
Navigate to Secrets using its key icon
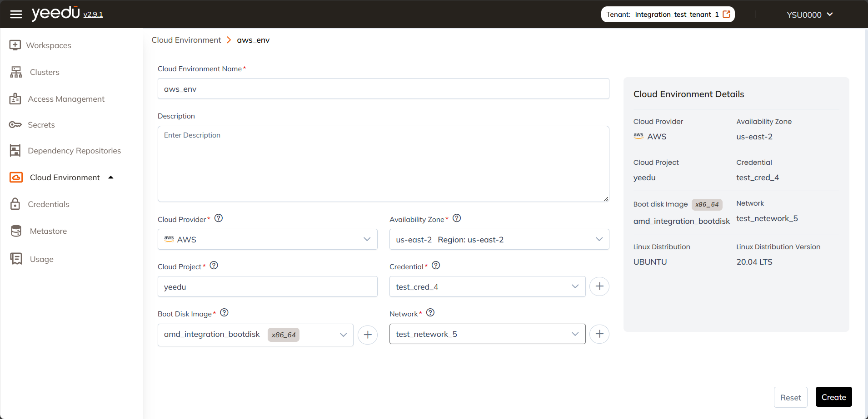(x=15, y=124)
